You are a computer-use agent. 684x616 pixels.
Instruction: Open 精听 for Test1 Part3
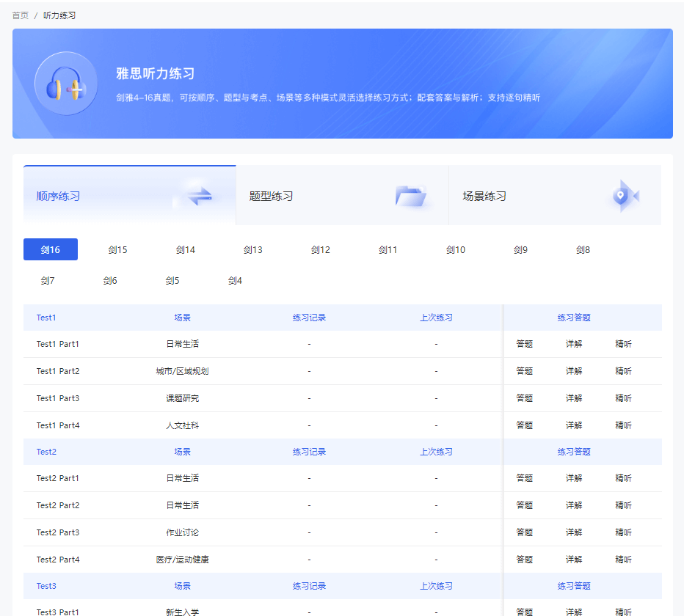(623, 398)
